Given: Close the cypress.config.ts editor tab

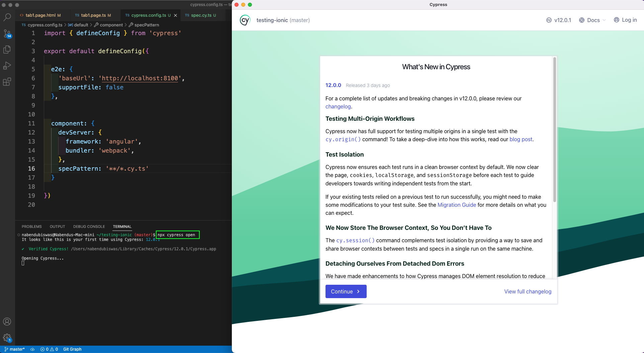Looking at the screenshot, I should click(x=175, y=15).
